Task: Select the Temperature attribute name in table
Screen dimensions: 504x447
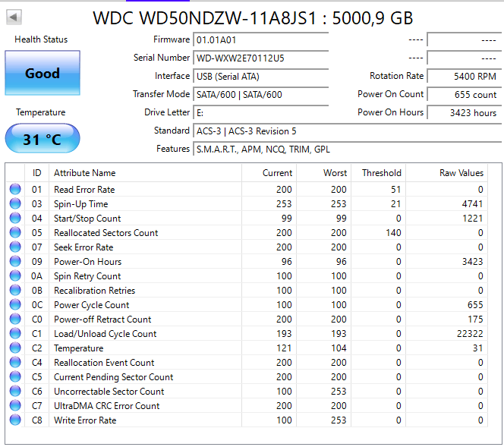Action: tap(78, 348)
